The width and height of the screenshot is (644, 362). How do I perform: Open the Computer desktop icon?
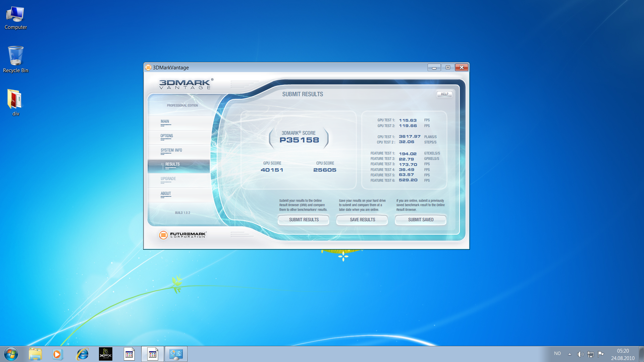pyautogui.click(x=15, y=18)
